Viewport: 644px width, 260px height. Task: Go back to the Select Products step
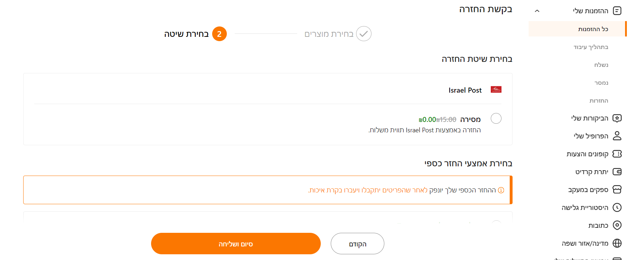[x=338, y=34]
